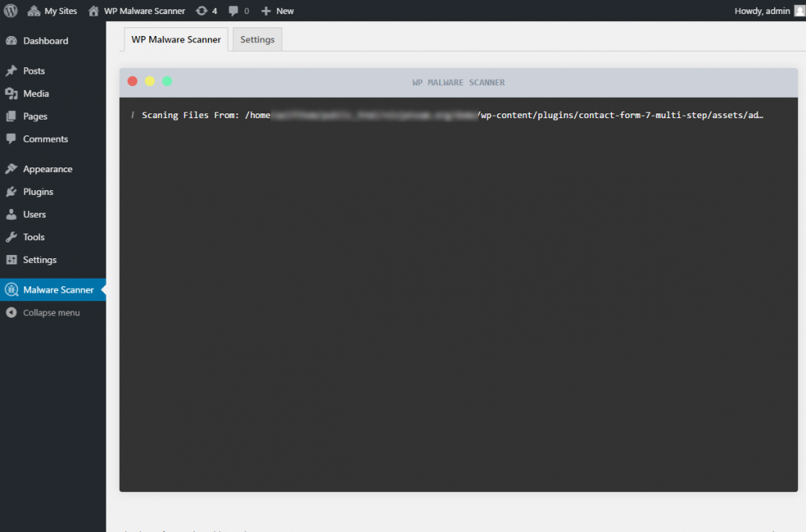Click the Posts pushpin icon
Screen dimensions: 806x532
point(11,71)
